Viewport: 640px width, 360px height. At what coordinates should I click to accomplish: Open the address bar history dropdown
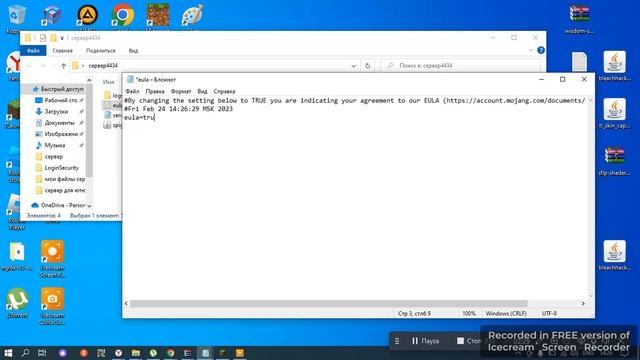[353, 66]
